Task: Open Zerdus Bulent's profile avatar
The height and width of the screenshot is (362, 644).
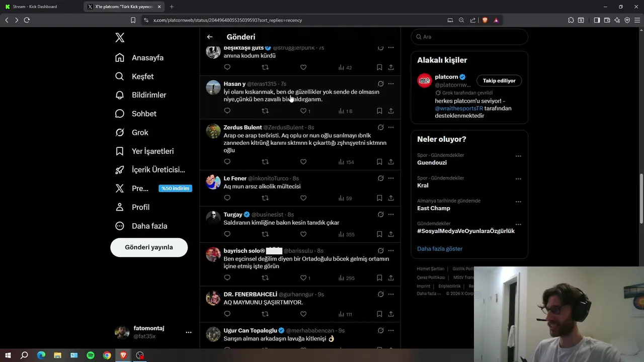Action: click(x=213, y=131)
